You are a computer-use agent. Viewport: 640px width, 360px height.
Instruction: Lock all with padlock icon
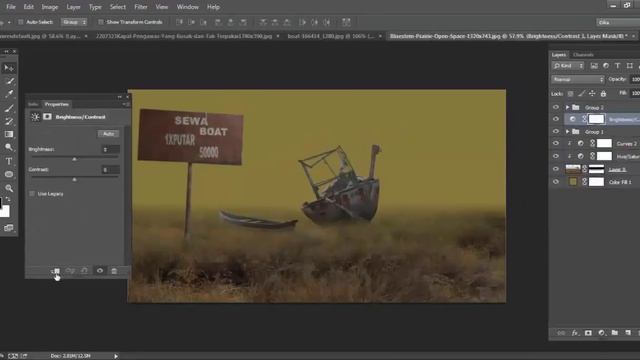[x=603, y=94]
